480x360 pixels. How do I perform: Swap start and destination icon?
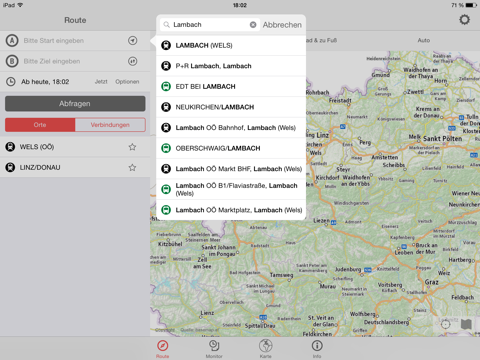[133, 61]
